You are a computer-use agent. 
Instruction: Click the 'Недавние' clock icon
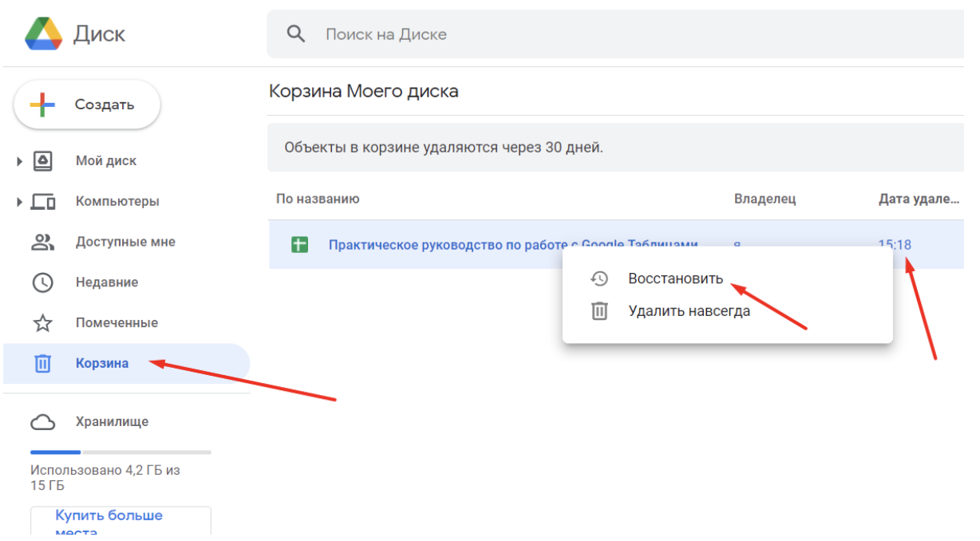42,282
